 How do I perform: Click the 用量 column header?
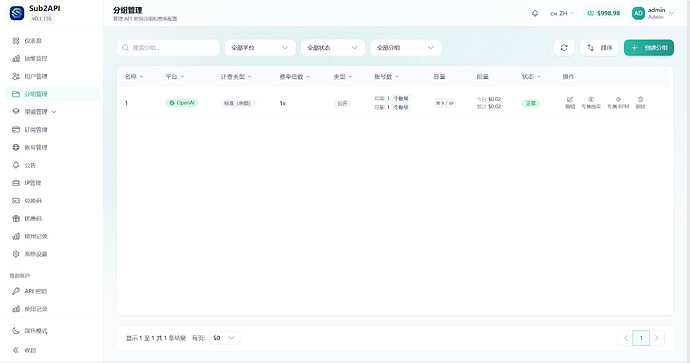click(x=482, y=77)
